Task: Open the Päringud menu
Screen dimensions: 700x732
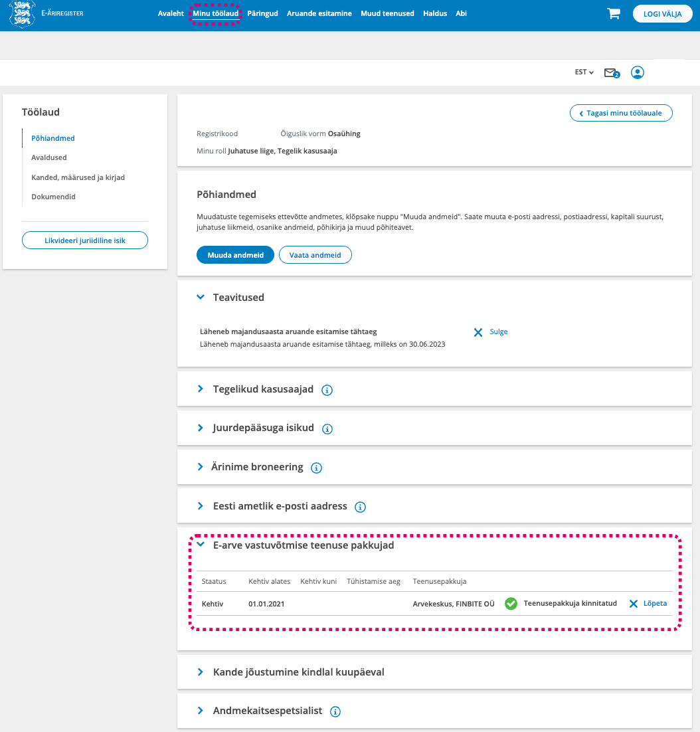Action: tap(262, 13)
